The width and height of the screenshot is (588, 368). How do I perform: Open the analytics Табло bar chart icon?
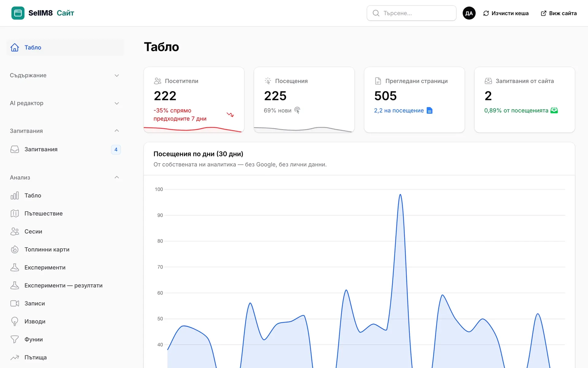(x=15, y=195)
